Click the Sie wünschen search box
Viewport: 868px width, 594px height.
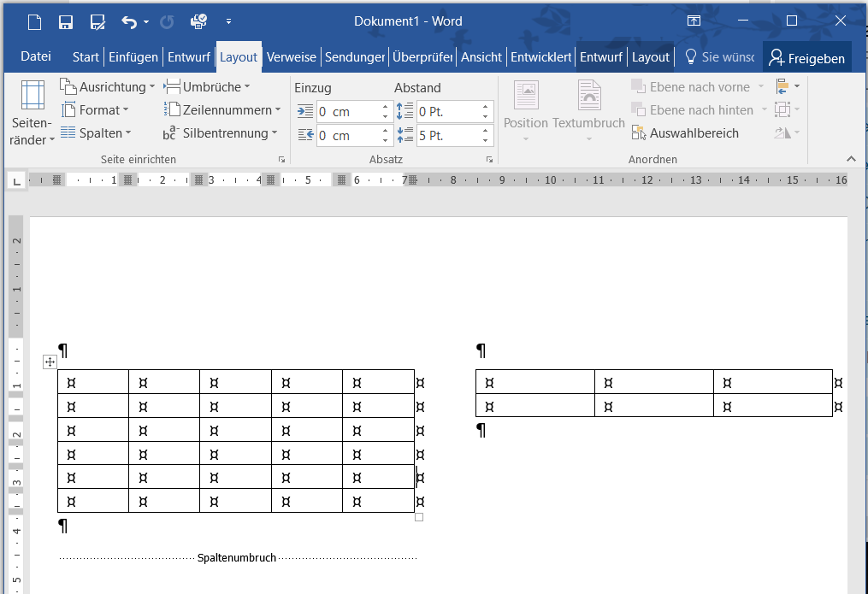coord(720,57)
